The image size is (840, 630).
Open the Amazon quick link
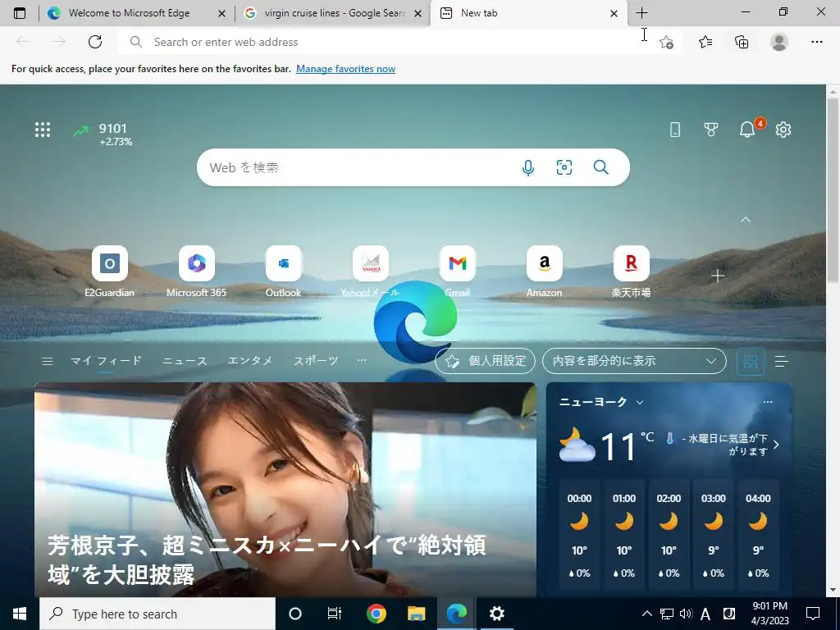(545, 272)
